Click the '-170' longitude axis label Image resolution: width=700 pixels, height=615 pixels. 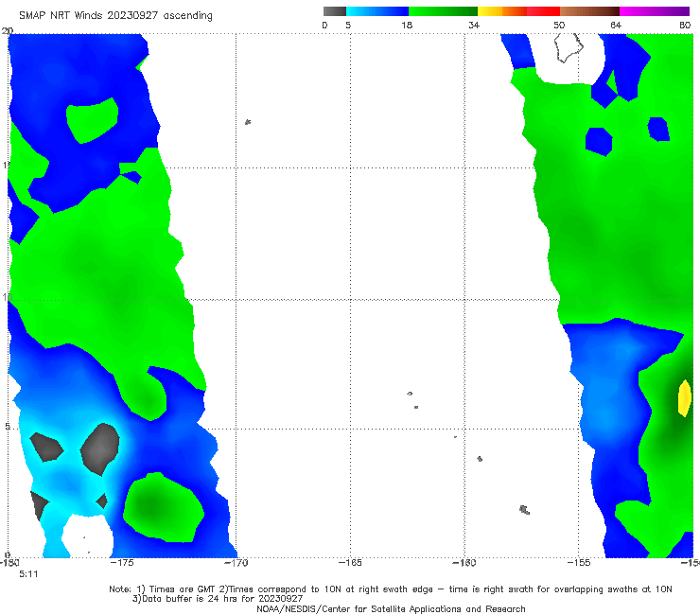pyautogui.click(x=236, y=563)
